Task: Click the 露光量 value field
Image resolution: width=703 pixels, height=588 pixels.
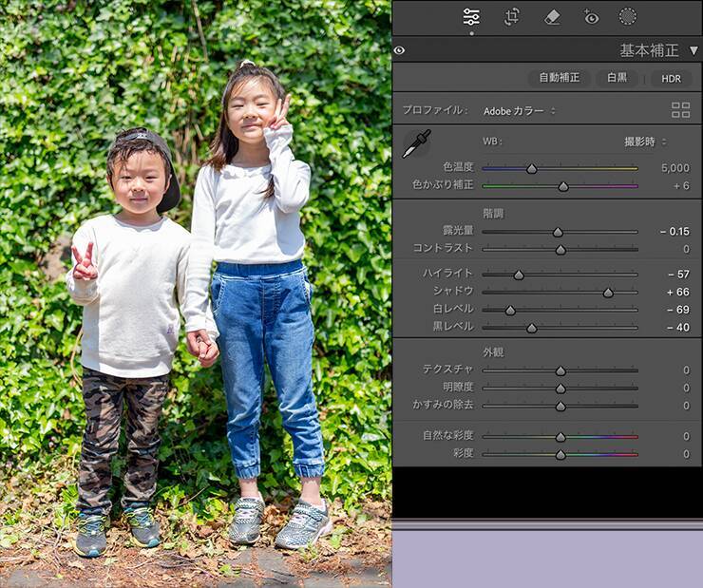Action: (674, 231)
